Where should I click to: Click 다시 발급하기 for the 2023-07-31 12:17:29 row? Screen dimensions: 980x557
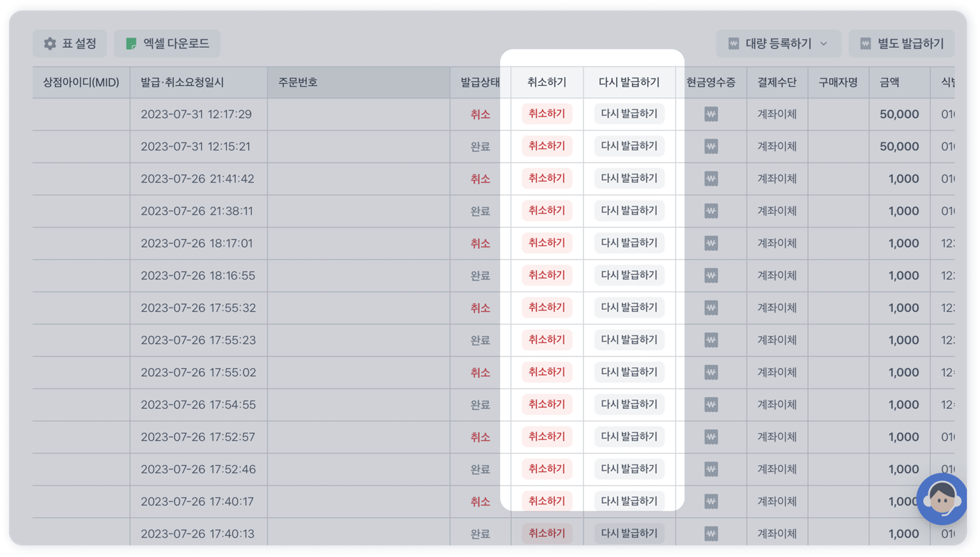[x=629, y=114]
